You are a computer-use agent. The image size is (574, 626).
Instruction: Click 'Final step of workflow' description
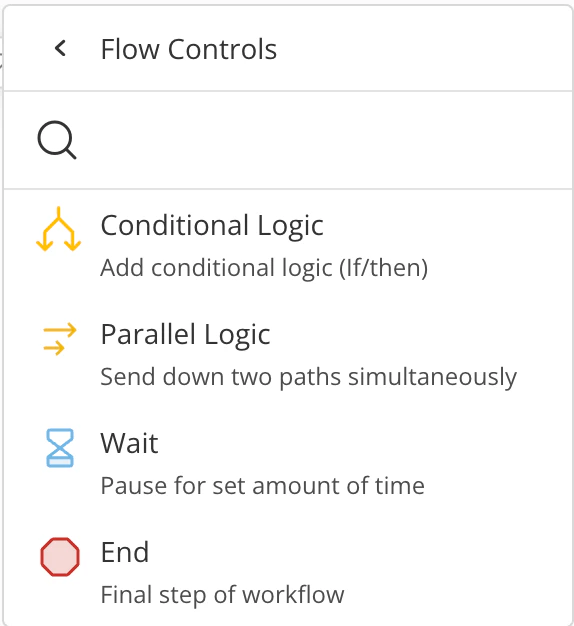(222, 595)
